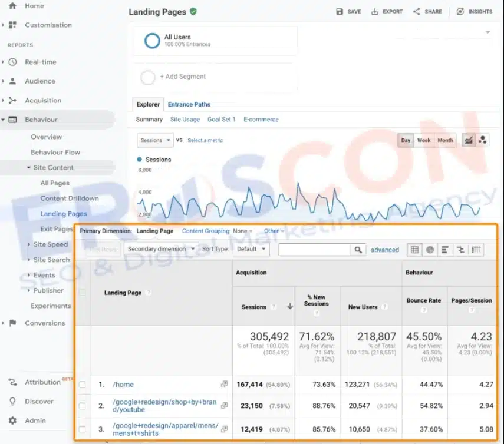Select the pie chart percentage view
The height and width of the screenshot is (444, 504).
tap(430, 250)
